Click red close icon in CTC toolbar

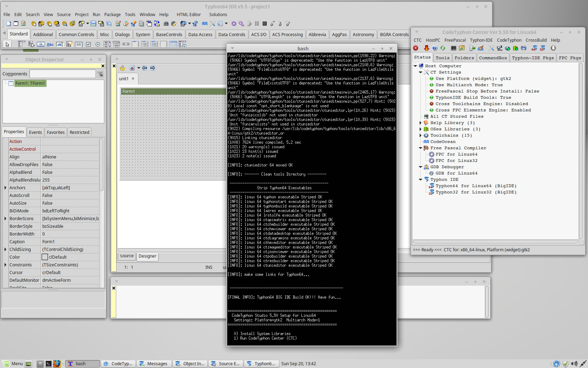[x=416, y=48]
